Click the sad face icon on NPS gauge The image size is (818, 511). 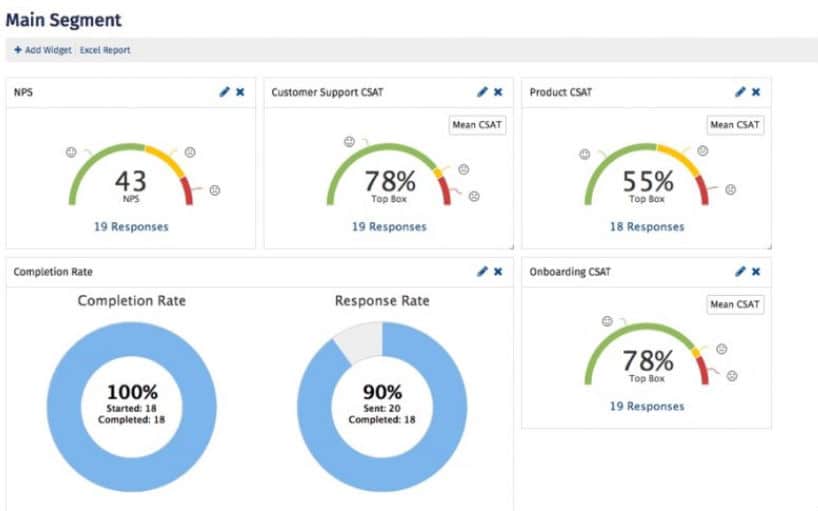214,190
